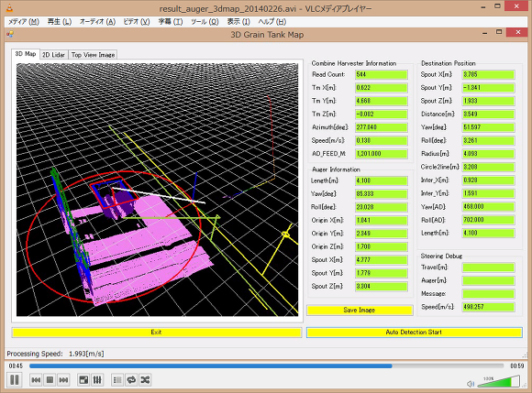Click the Auto Detection Start button
Screen dimensions: 532x393
414,332
